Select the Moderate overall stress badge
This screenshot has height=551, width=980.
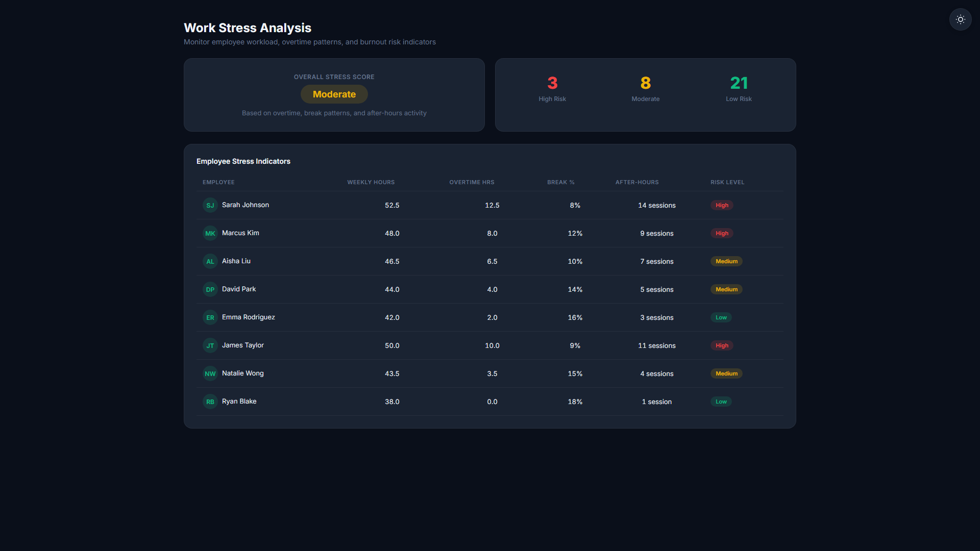[x=334, y=94]
